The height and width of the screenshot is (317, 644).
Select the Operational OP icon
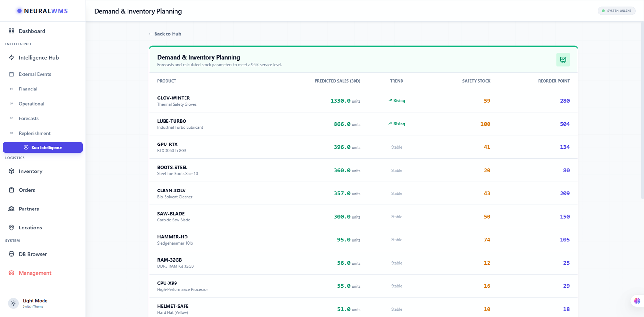(12, 103)
